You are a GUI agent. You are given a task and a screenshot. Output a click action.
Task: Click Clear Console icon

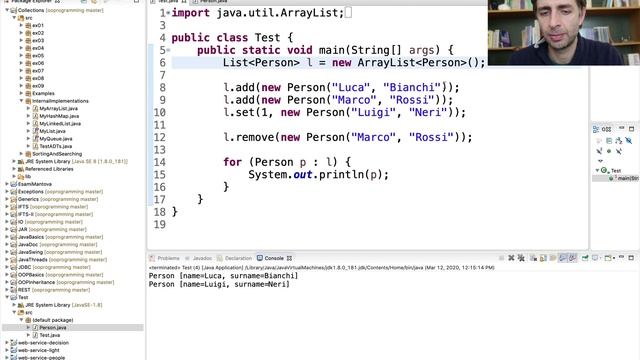coord(533,258)
